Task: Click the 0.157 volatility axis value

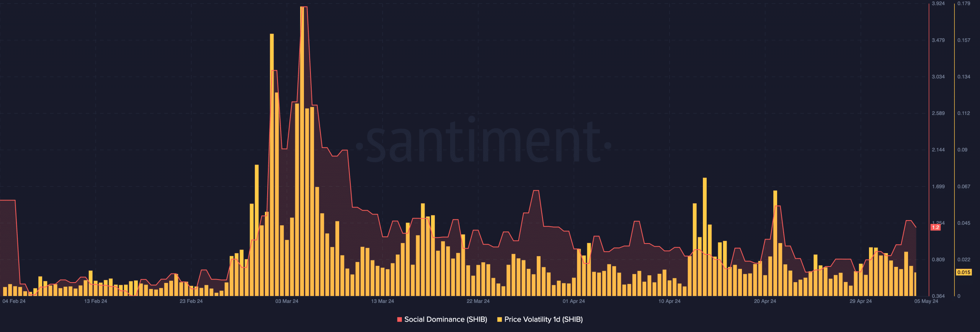Action: (964, 40)
